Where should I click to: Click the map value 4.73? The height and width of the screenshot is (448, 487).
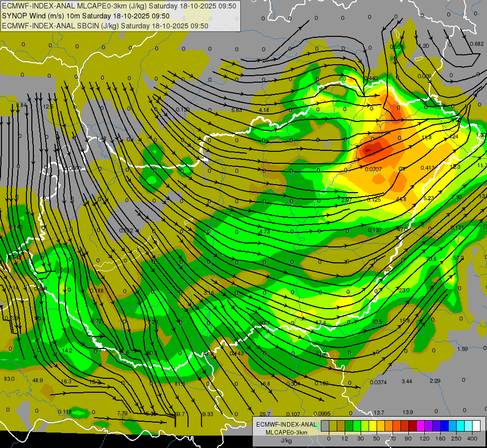coord(265,231)
